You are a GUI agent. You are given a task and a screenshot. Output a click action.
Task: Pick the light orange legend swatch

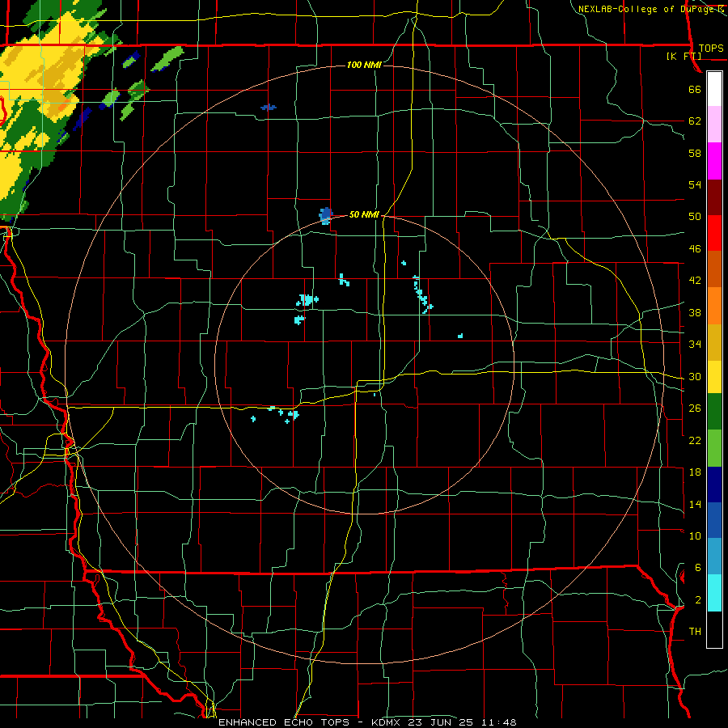pos(714,306)
